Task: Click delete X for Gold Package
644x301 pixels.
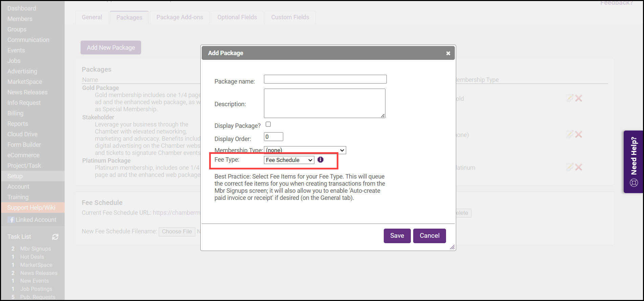Action: coord(579,98)
